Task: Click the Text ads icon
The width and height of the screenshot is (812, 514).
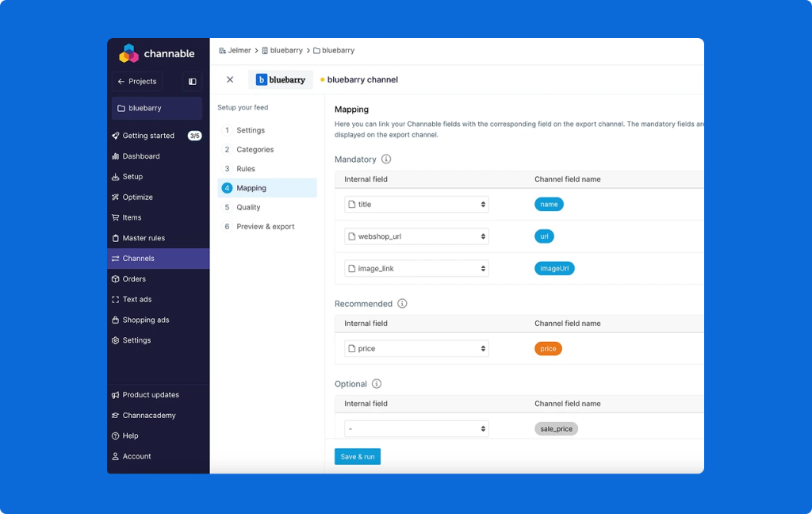Action: click(116, 299)
